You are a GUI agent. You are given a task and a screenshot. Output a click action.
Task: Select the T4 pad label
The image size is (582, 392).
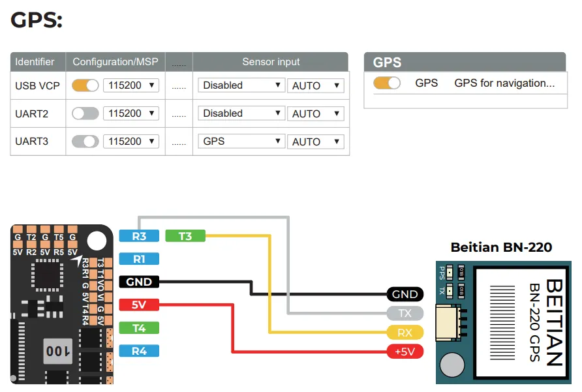[139, 328]
